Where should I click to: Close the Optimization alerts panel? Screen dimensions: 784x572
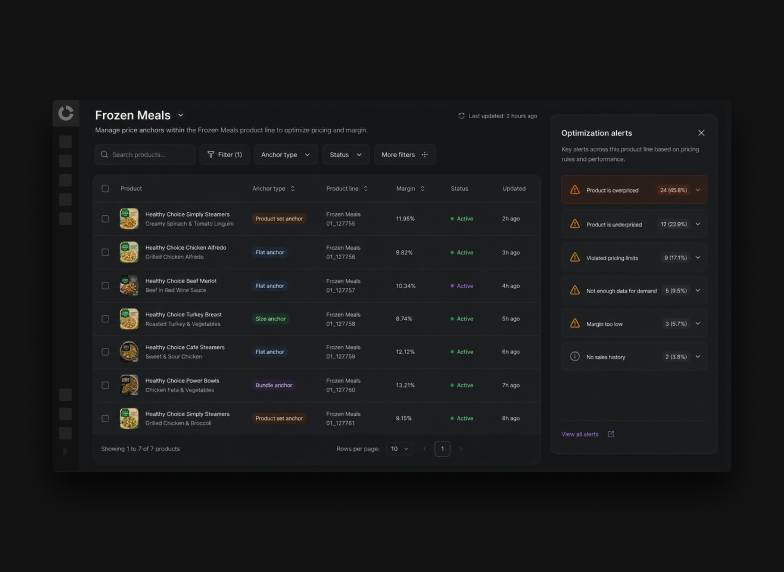point(701,133)
